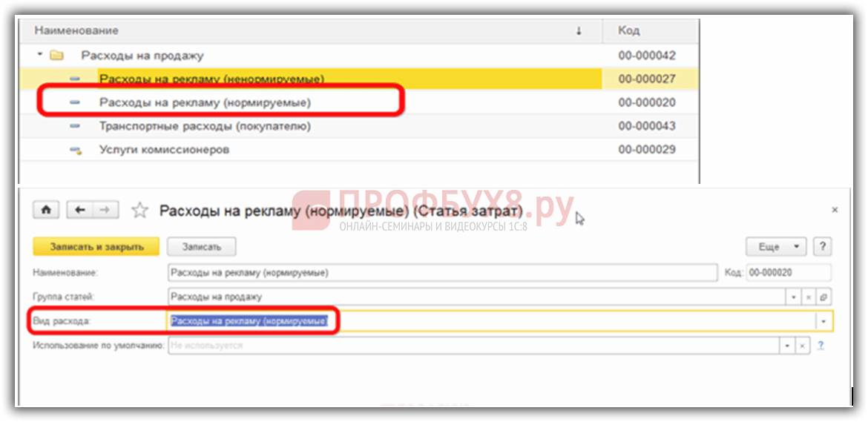Click the Home icon button
Screen dimensions: 868x422
[x=46, y=211]
